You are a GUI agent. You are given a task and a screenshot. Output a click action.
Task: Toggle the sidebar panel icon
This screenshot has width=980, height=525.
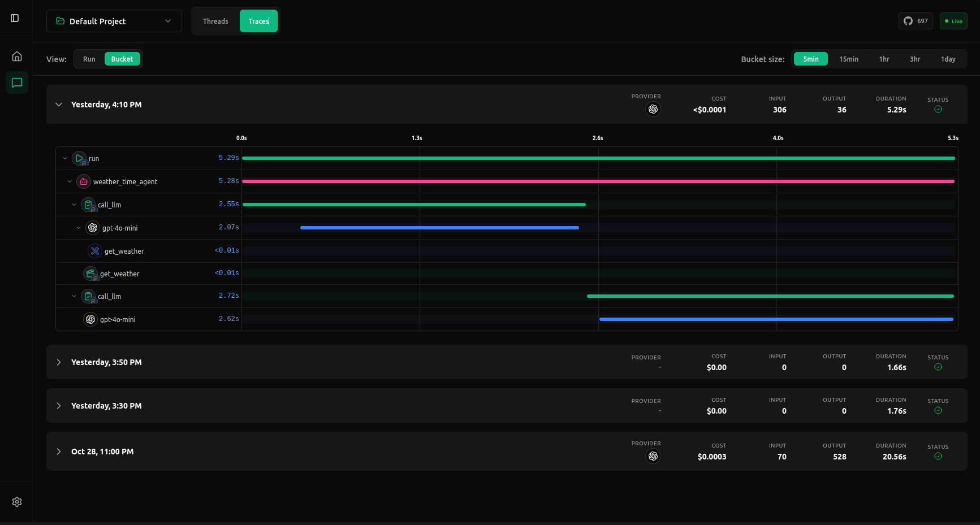tap(15, 18)
